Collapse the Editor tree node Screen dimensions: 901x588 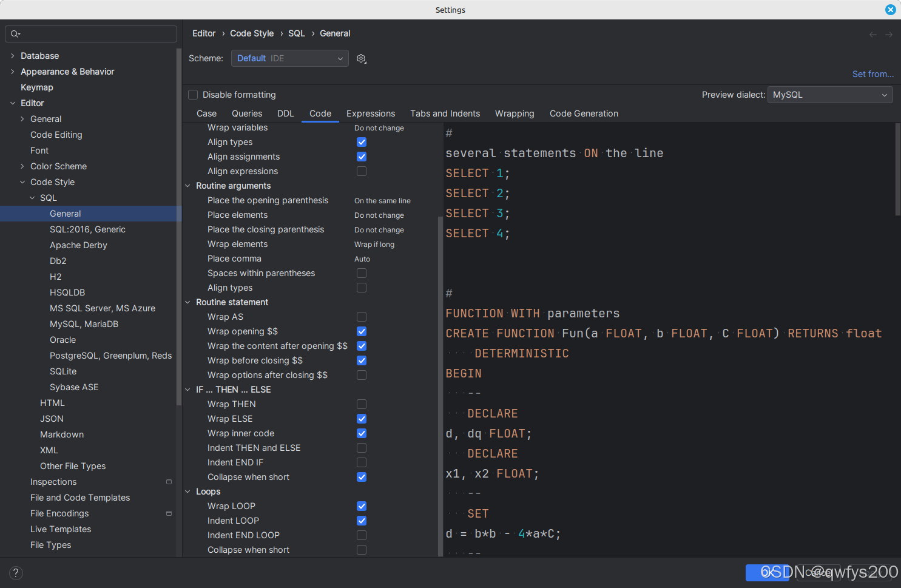click(13, 103)
